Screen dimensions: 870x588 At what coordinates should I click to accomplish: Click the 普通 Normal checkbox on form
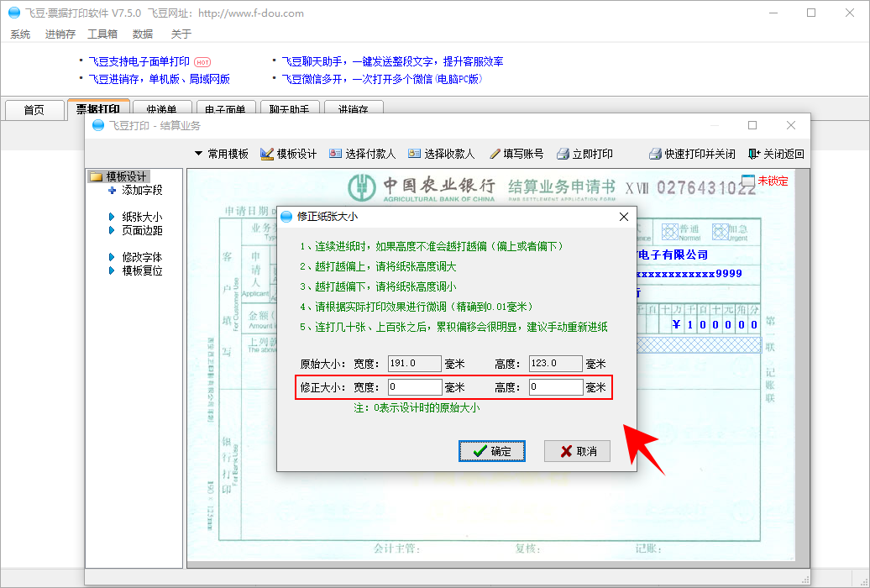669,232
